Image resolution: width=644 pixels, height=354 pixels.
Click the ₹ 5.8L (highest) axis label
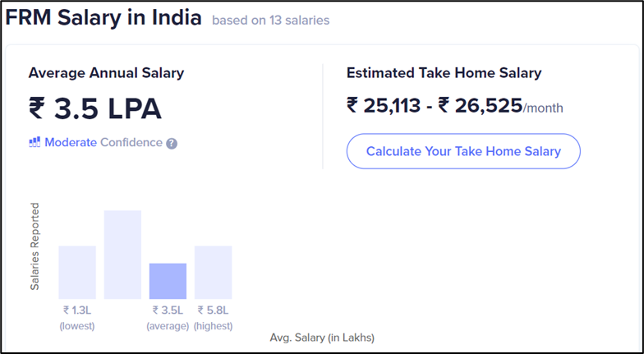pos(214,318)
